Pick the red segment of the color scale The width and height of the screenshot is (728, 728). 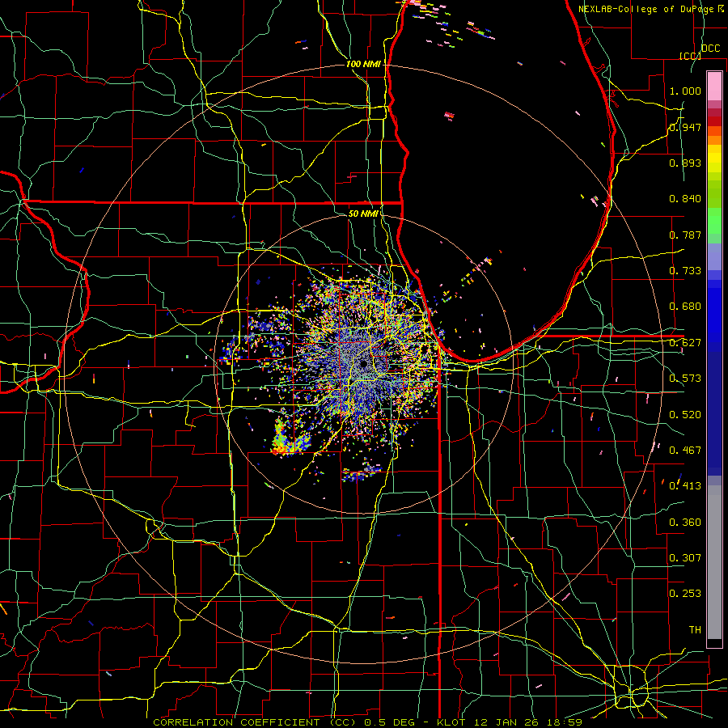tap(714, 121)
